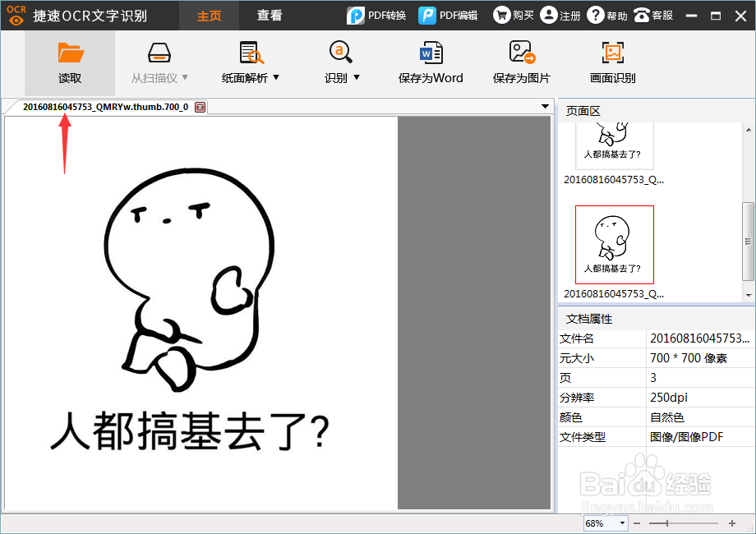756x534 pixels.
Task: Click the 自然色 color value
Action: (x=666, y=417)
